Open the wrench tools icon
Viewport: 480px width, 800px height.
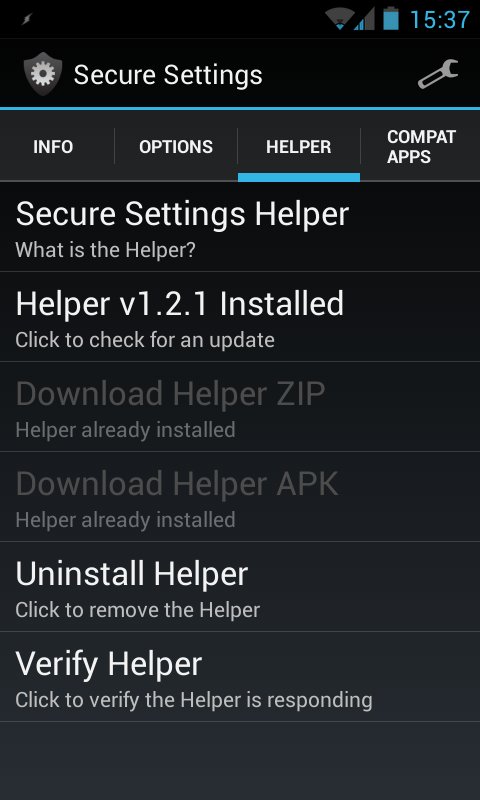pos(438,74)
